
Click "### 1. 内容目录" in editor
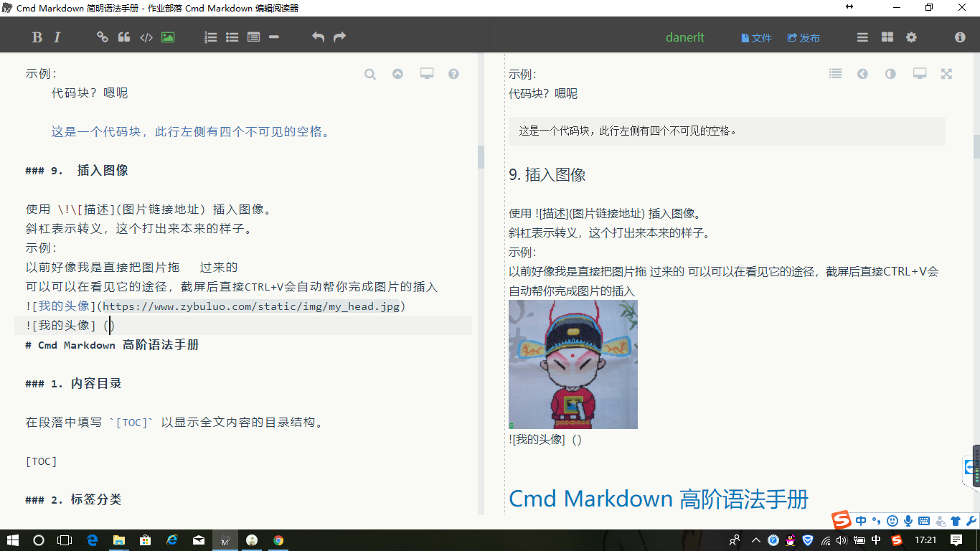74,384
